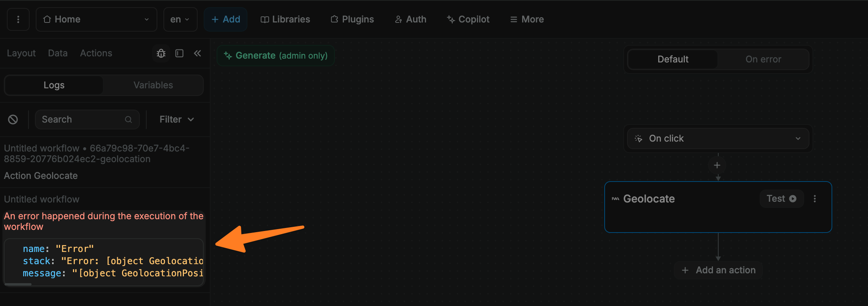The height and width of the screenshot is (306, 868).
Task: Click the Test button on Geolocate
Action: pos(781,199)
